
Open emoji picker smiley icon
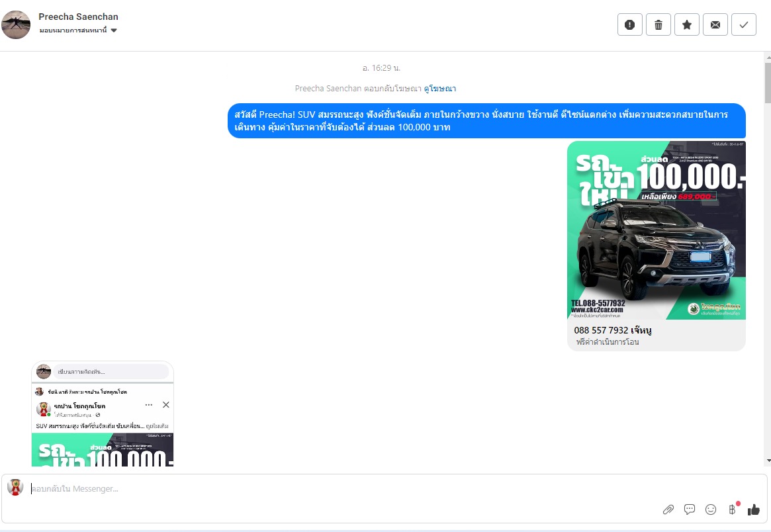711,510
